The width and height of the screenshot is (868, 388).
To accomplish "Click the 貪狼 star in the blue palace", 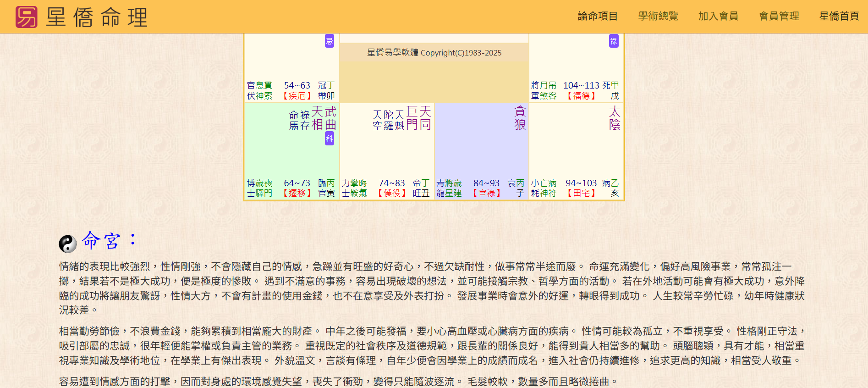I will 520,118.
